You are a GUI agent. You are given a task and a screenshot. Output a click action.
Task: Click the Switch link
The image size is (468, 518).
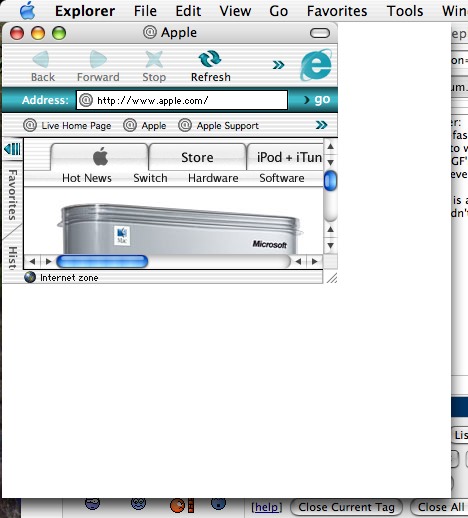150,178
